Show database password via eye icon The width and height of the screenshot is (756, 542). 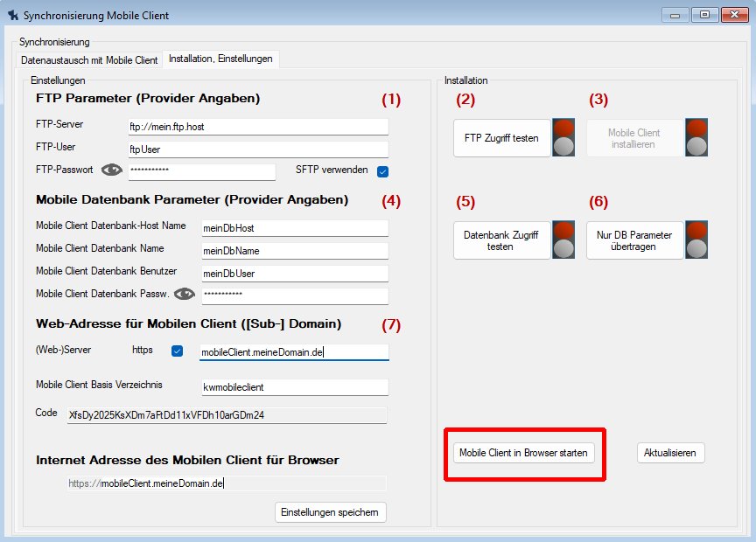coord(184,295)
